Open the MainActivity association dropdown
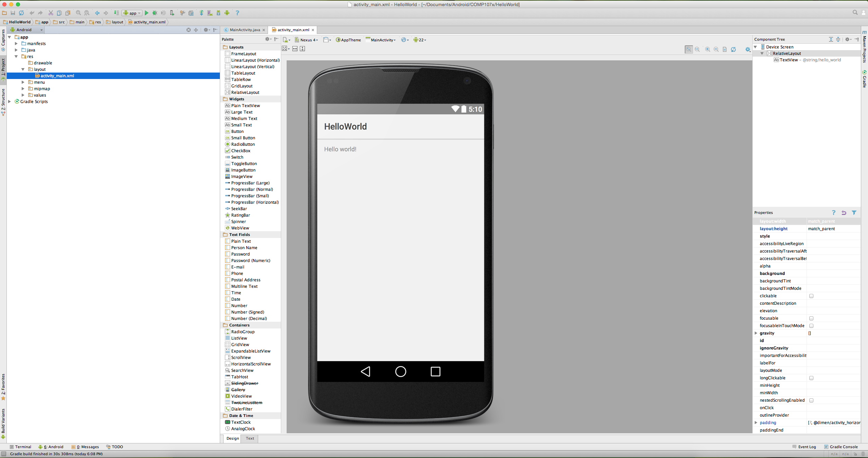This screenshot has height=458, width=868. pyautogui.click(x=381, y=40)
